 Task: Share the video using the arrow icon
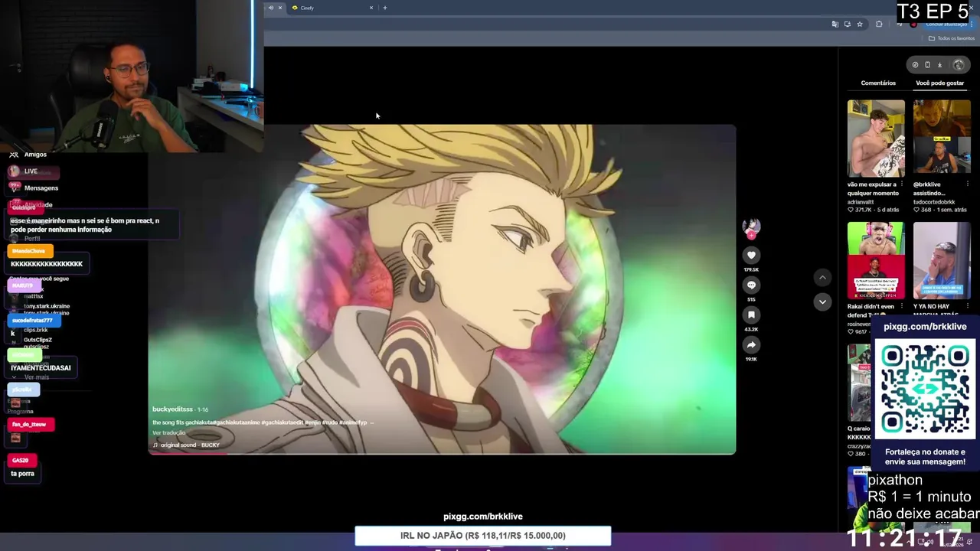[751, 344]
